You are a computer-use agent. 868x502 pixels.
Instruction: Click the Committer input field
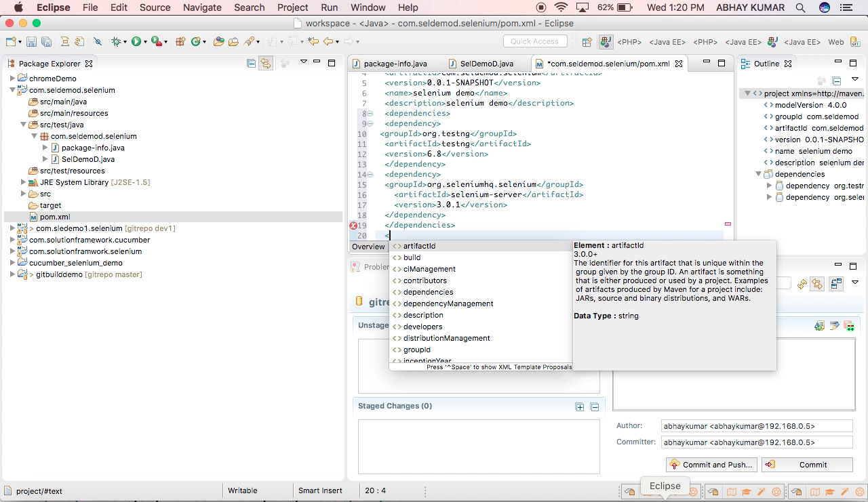pos(757,442)
